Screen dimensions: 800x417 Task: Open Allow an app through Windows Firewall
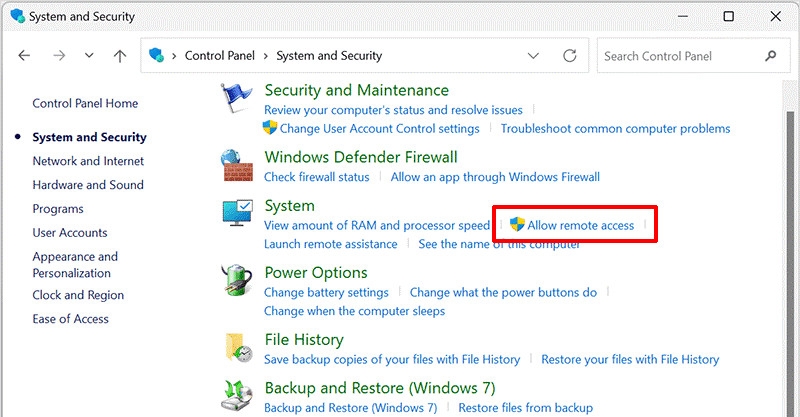pos(495,177)
